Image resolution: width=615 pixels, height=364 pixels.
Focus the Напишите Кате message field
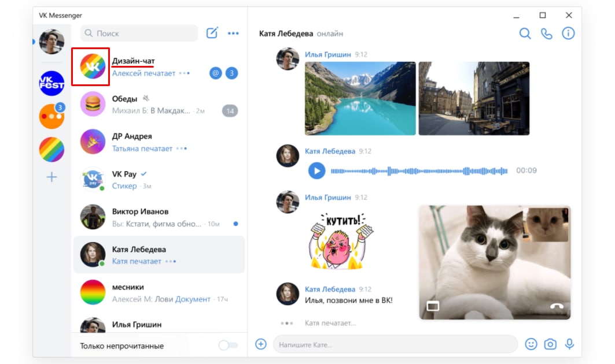[395, 344]
